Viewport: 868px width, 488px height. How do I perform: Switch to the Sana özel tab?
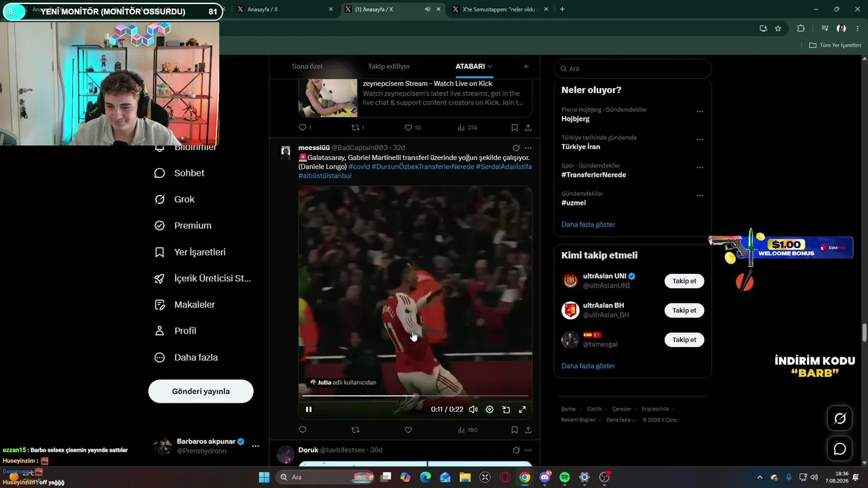pyautogui.click(x=307, y=66)
